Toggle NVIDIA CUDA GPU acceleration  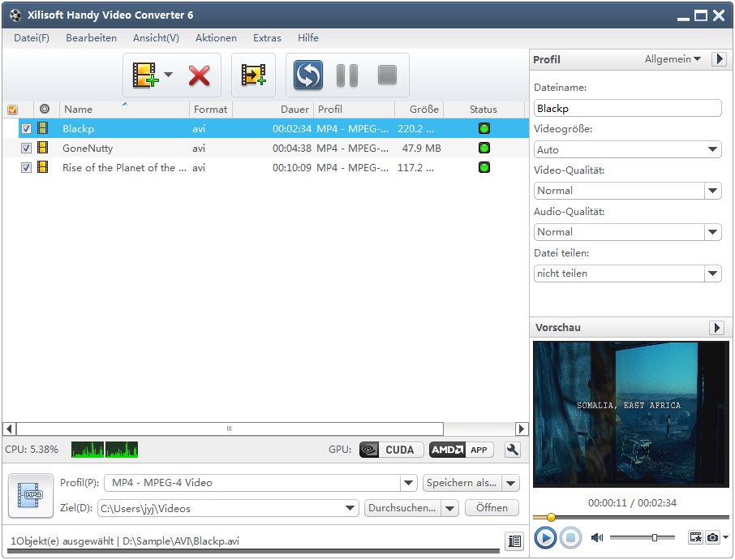point(391,450)
